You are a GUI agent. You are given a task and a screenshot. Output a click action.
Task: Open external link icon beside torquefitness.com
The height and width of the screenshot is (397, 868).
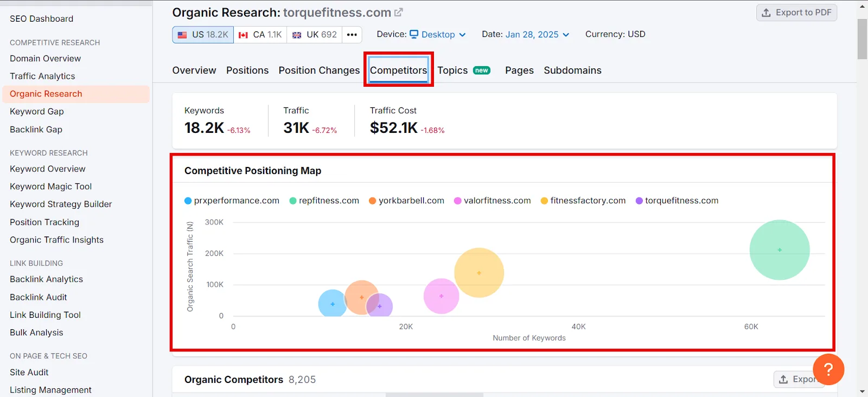click(399, 12)
